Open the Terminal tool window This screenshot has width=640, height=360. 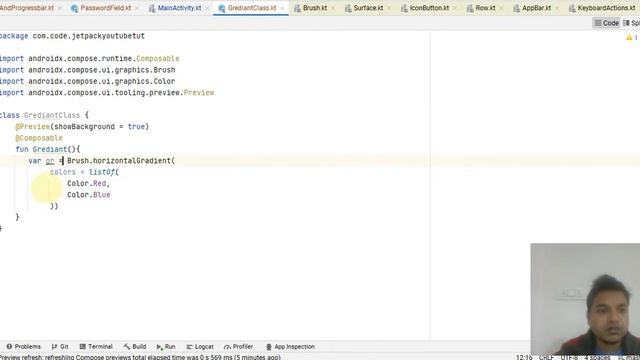point(96,347)
